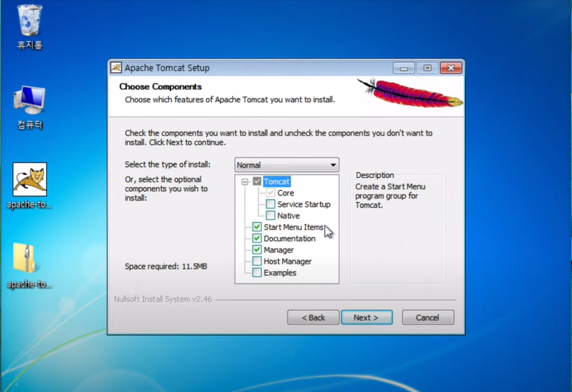Screen dimensions: 572x392
Task: Select the apache-tomcat zip folder icon
Action: click(x=29, y=265)
